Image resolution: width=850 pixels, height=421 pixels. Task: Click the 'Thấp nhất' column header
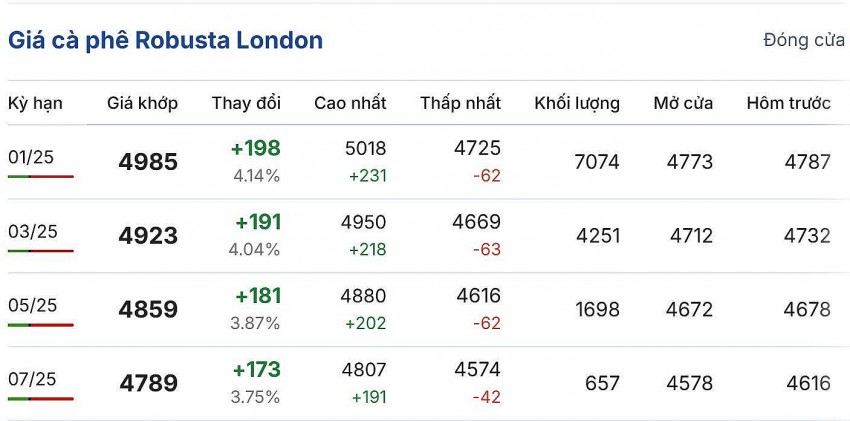coord(460,103)
